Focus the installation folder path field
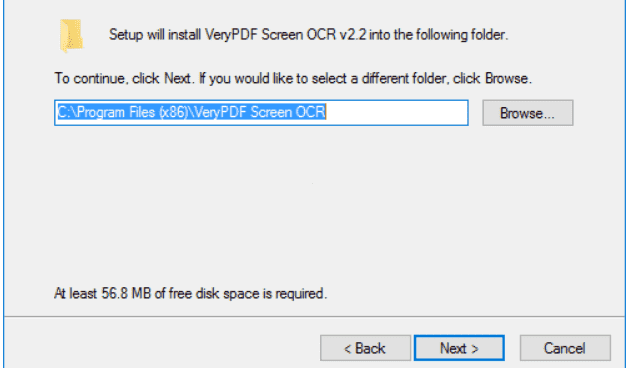Viewport: 626px width, 368px height. point(261,113)
